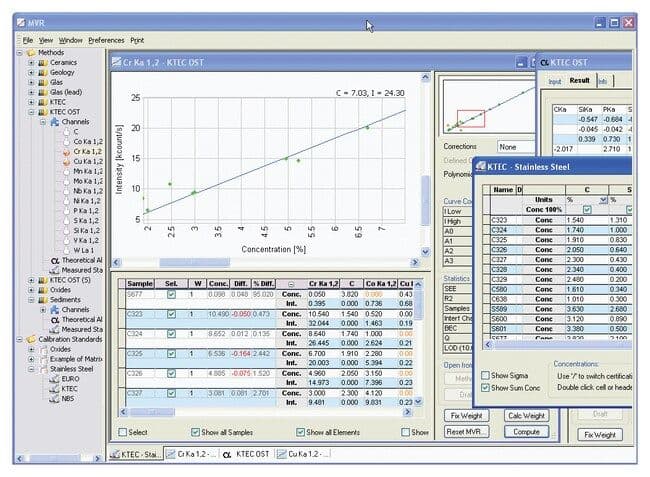Click Fix Weight button in KTEC OST window
Screen dimensions: 650x477
[600, 435]
